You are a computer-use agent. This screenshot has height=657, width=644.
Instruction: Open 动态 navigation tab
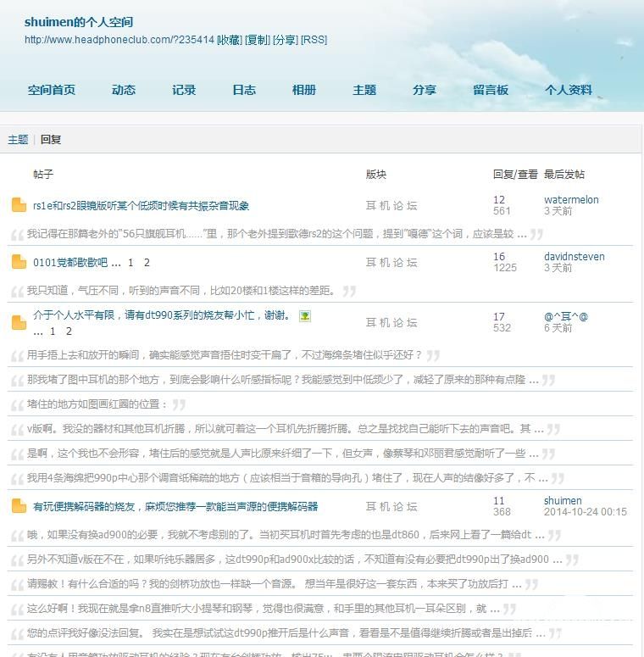point(124,90)
